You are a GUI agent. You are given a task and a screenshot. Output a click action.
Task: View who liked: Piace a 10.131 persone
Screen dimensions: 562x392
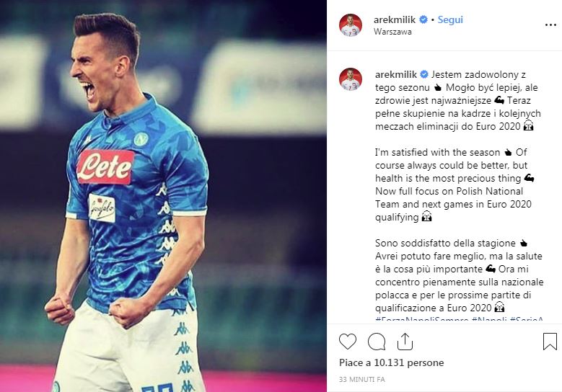point(392,362)
